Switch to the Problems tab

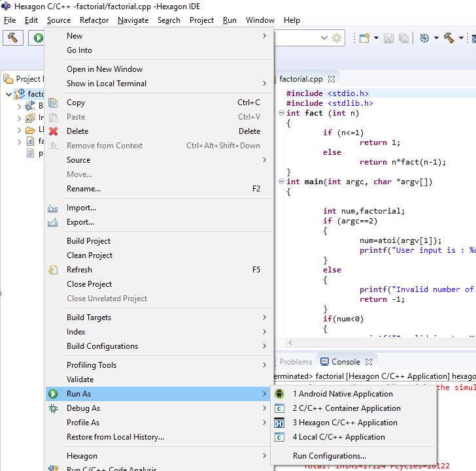click(x=295, y=361)
